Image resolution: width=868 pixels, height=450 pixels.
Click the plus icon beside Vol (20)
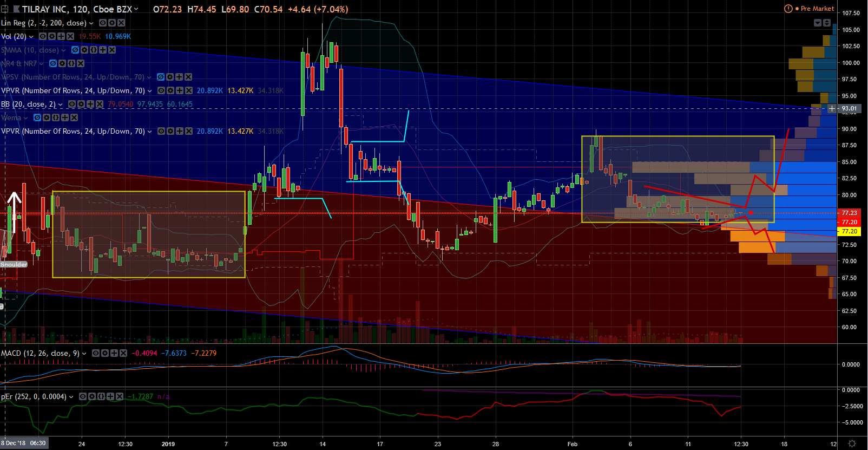click(61, 36)
